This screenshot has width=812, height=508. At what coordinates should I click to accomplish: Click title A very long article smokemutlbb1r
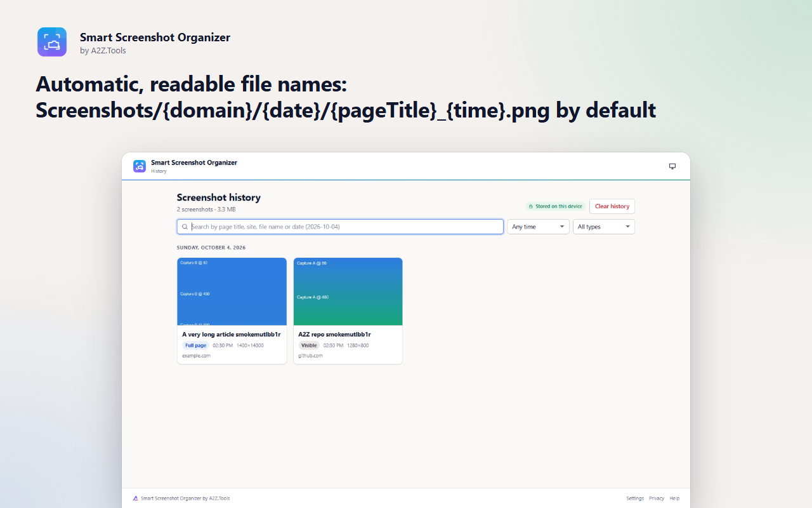(231, 334)
